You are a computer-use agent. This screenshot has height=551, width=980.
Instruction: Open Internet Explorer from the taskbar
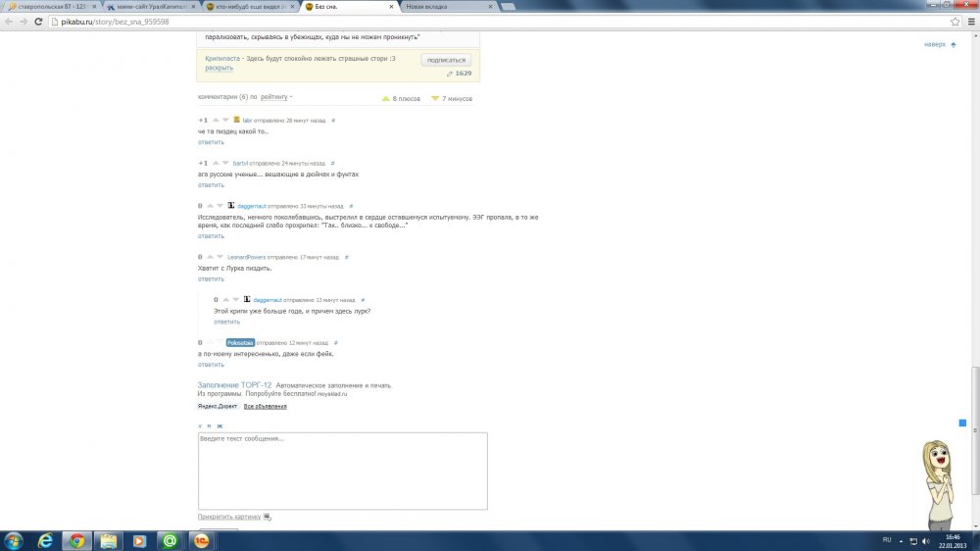[45, 540]
